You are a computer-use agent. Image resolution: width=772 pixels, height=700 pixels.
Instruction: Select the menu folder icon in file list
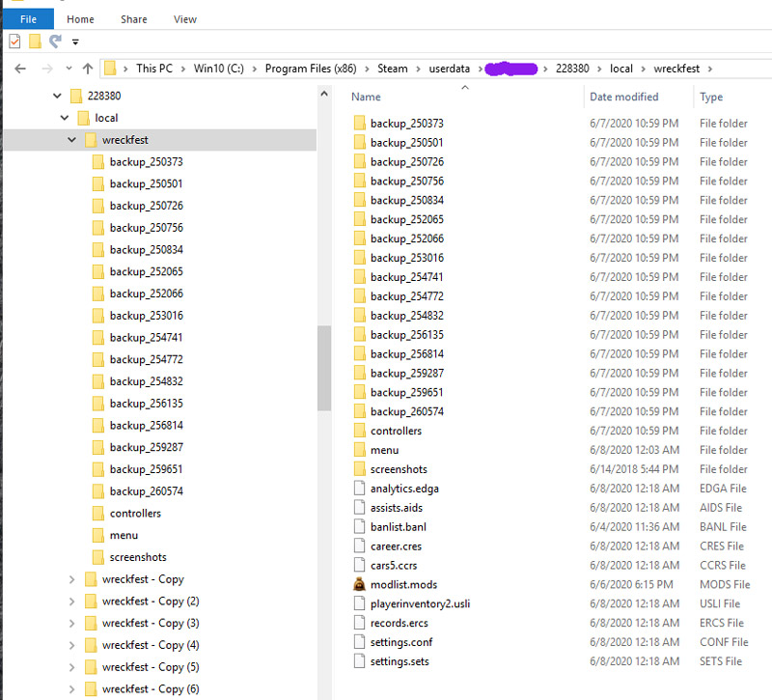(359, 449)
